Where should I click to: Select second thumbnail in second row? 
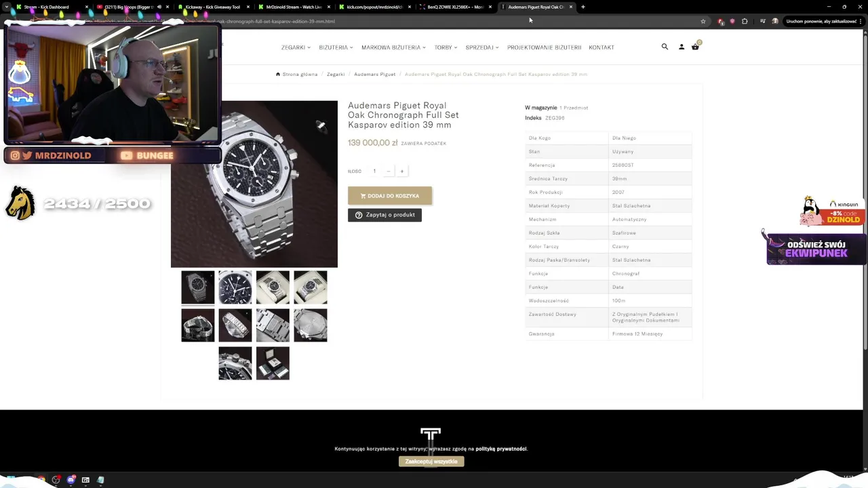coord(235,325)
